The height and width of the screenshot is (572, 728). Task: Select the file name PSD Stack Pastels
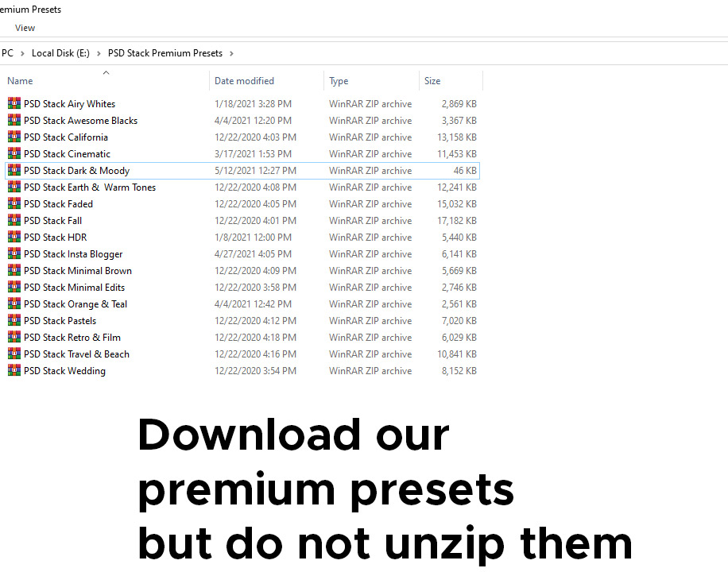click(60, 321)
